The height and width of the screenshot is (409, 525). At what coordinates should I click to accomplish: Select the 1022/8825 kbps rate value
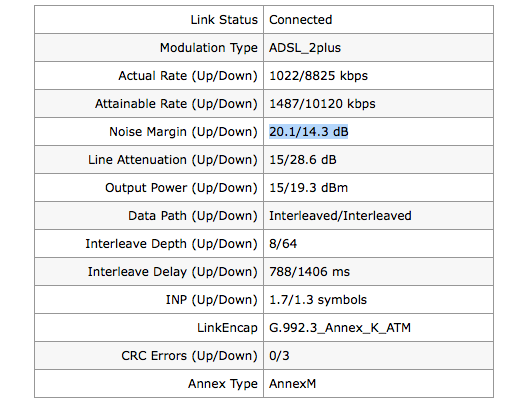[x=318, y=76]
